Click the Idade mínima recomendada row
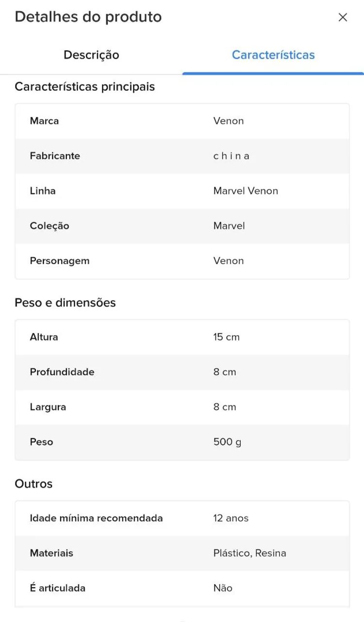Viewport: 364px width, 622px height. (x=182, y=518)
